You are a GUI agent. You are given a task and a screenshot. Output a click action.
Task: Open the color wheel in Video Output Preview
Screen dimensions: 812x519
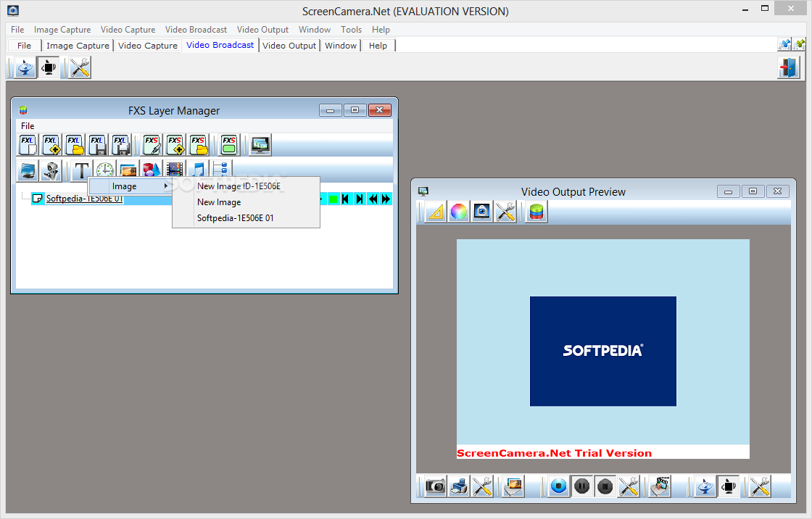(459, 212)
